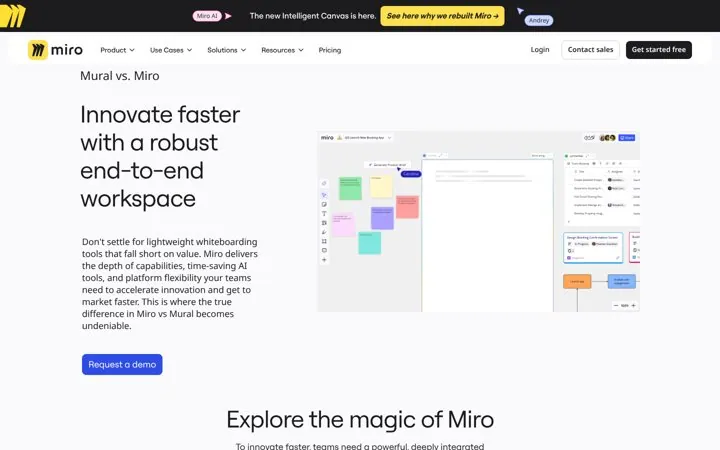720x450 pixels.
Task: Click the purple sticky note in the preview
Action: (382, 218)
